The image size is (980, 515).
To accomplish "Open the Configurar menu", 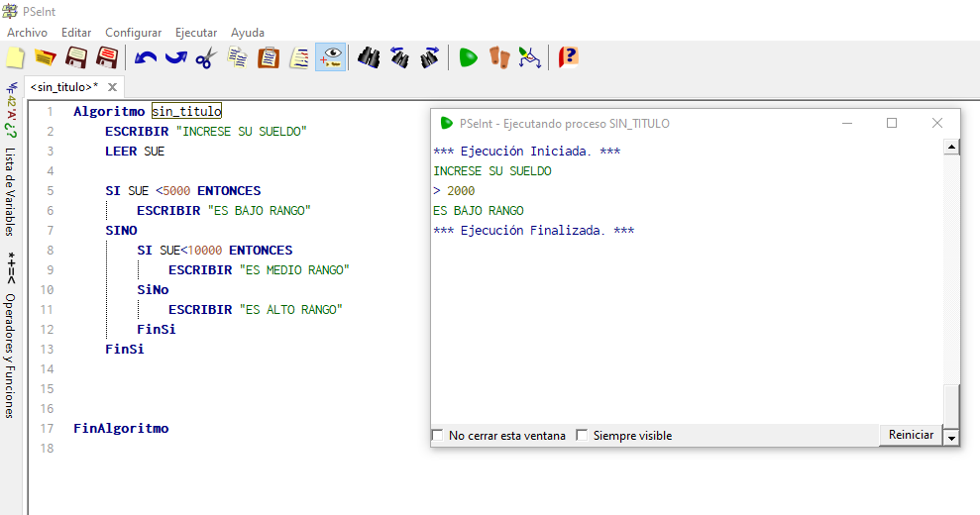I will pos(133,33).
